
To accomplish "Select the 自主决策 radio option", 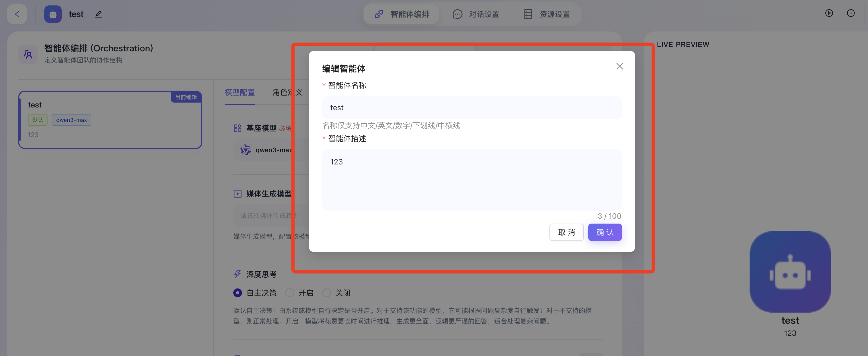I will (x=238, y=293).
